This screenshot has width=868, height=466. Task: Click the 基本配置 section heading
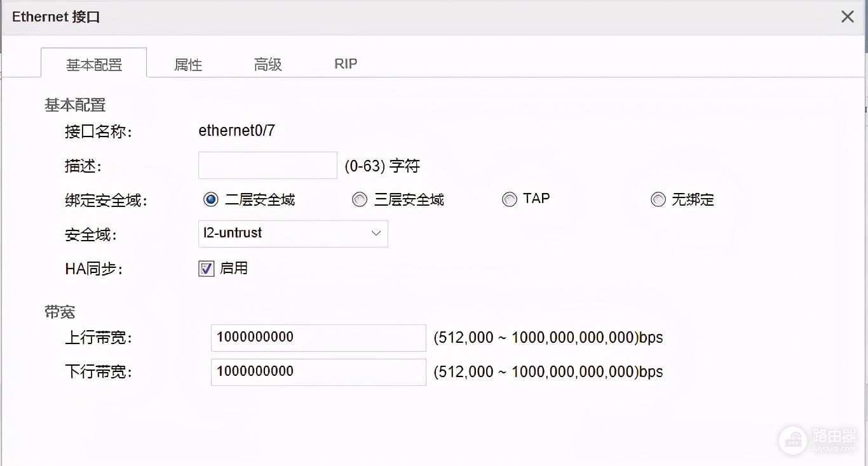pyautogui.click(x=75, y=105)
